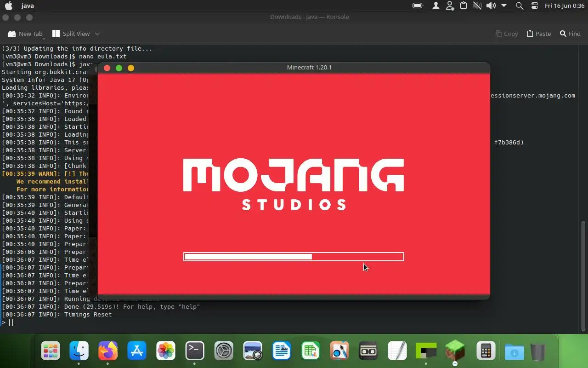This screenshot has width=588, height=368.
Task: Click Split View in Konsole toolbar
Action: click(71, 34)
